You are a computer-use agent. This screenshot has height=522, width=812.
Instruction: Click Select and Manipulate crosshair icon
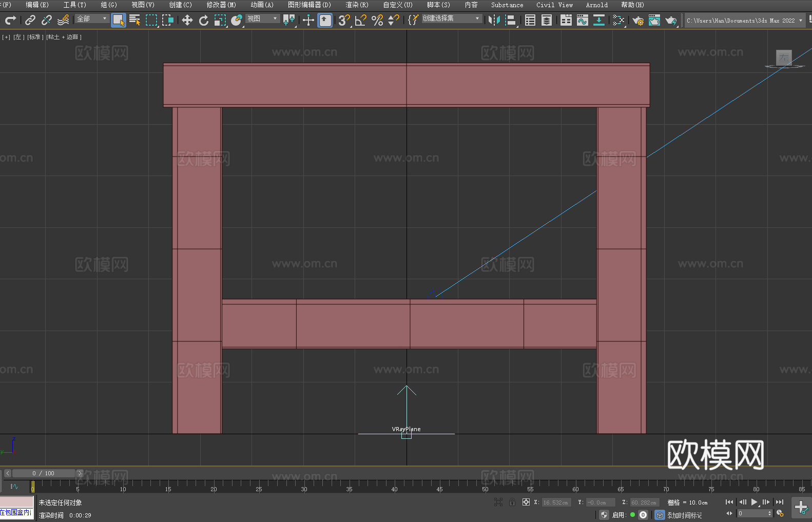tap(308, 20)
